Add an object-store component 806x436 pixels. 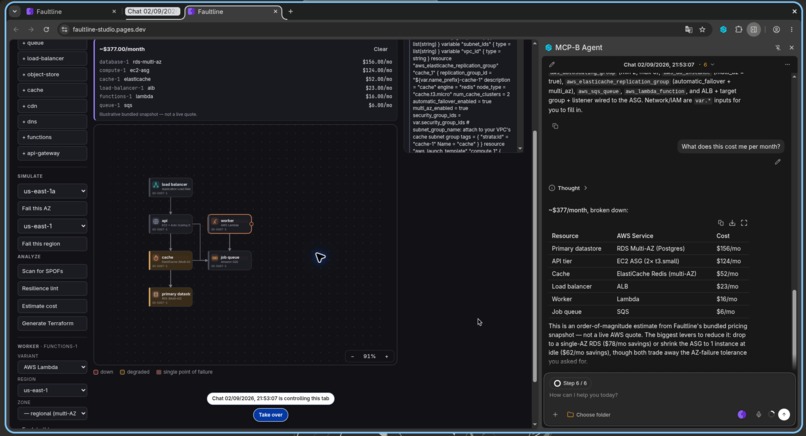pos(52,75)
